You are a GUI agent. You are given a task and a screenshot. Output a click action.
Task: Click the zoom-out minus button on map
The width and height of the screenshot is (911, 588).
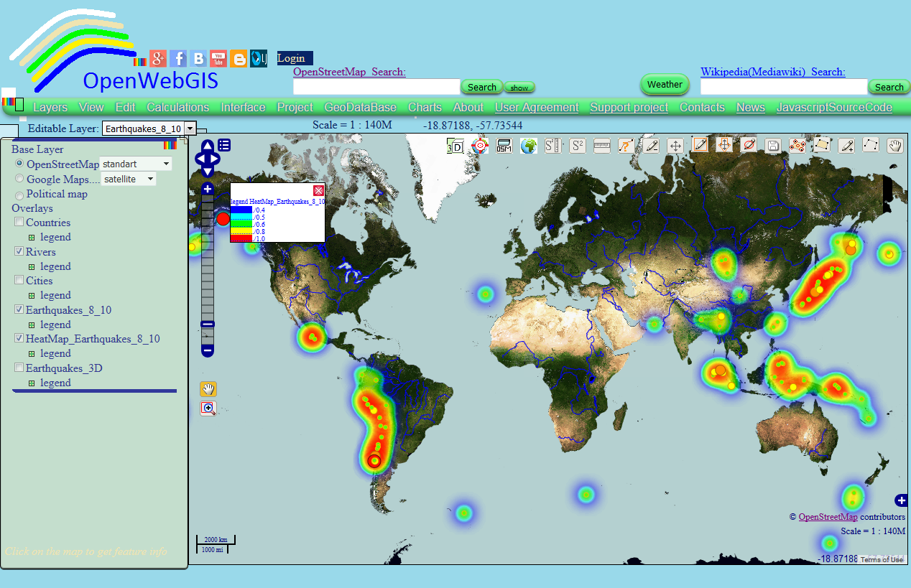click(208, 351)
